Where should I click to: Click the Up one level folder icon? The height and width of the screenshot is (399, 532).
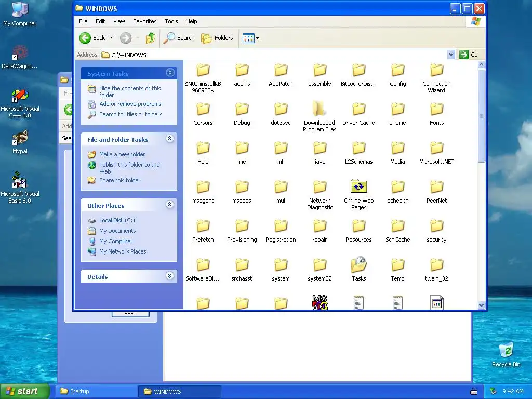(x=151, y=38)
